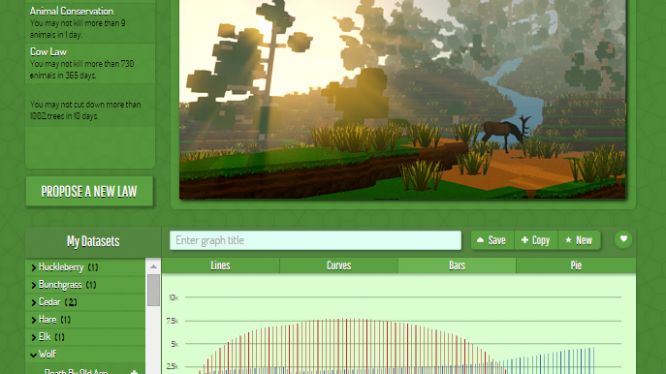Expand the Bunchgrass dataset
The width and height of the screenshot is (666, 374).
pyautogui.click(x=85, y=284)
